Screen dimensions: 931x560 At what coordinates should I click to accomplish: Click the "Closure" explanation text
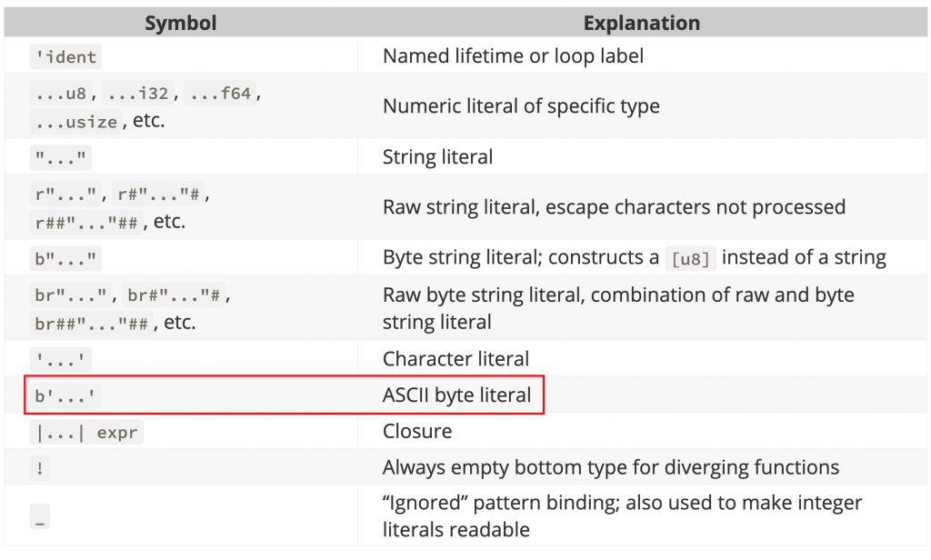[x=417, y=432]
